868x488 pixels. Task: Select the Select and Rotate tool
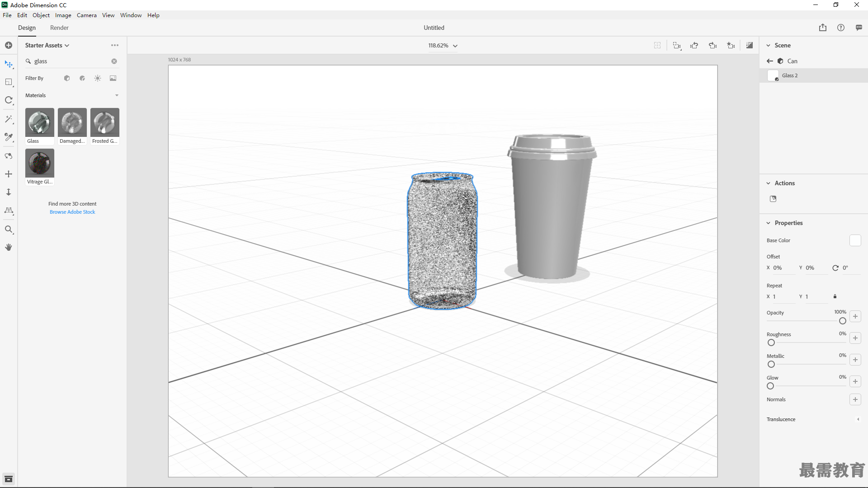point(9,100)
